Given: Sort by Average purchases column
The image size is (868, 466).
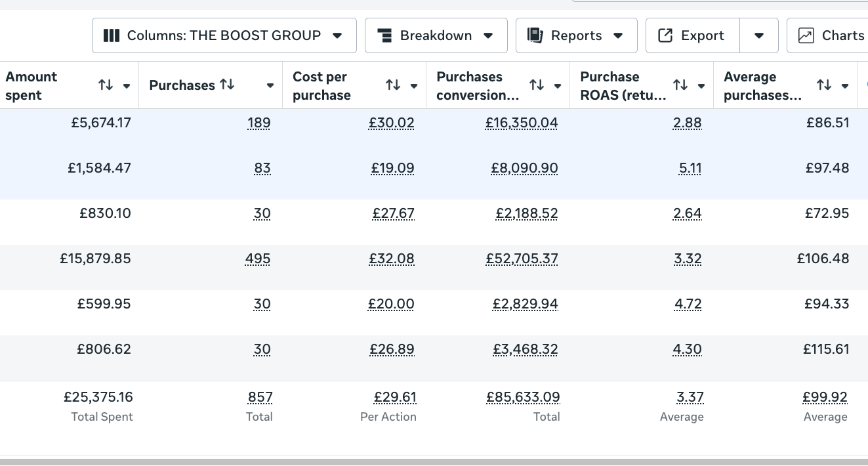Looking at the screenshot, I should coord(824,85).
